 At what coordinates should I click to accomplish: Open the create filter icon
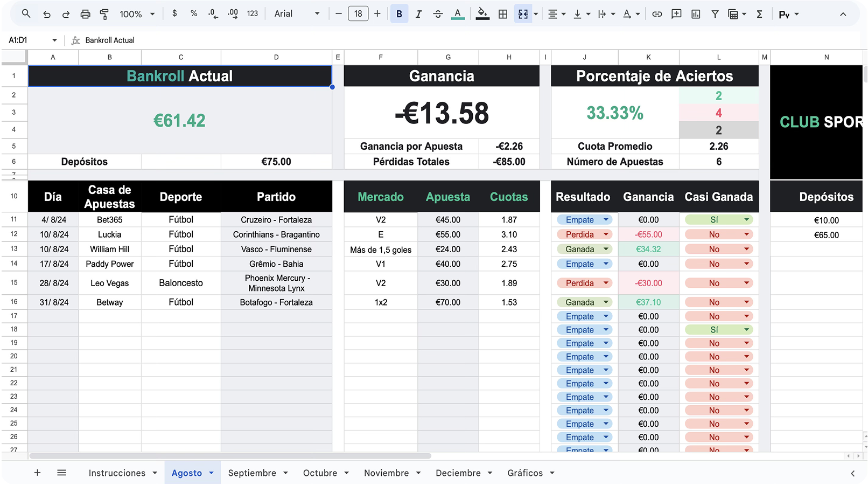(x=715, y=14)
